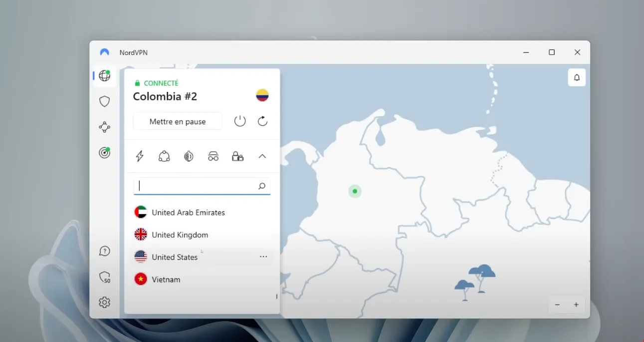The width and height of the screenshot is (644, 342).
Task: Click the NordVPN logo in title bar
Action: point(104,52)
